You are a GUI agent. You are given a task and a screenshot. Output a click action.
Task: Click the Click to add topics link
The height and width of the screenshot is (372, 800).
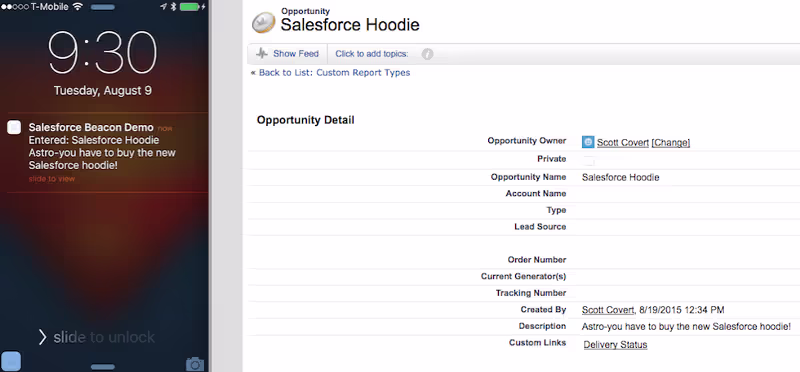click(371, 54)
